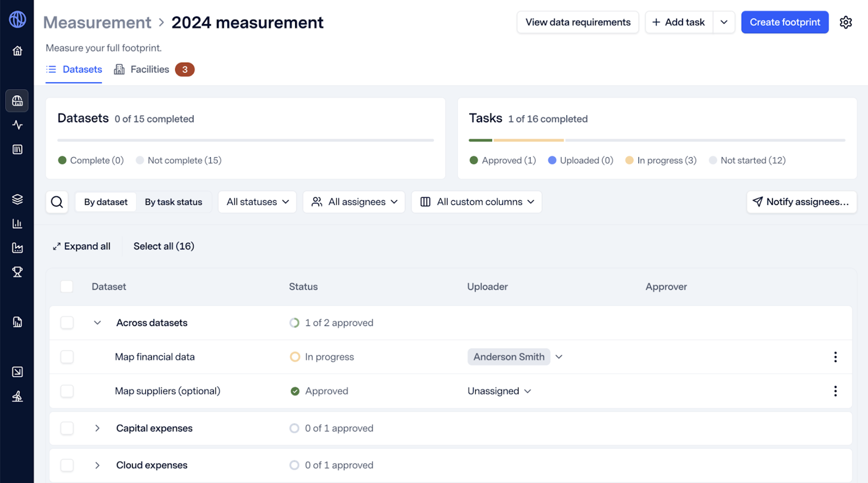Tick the Capital expenses row checkbox

tap(67, 428)
